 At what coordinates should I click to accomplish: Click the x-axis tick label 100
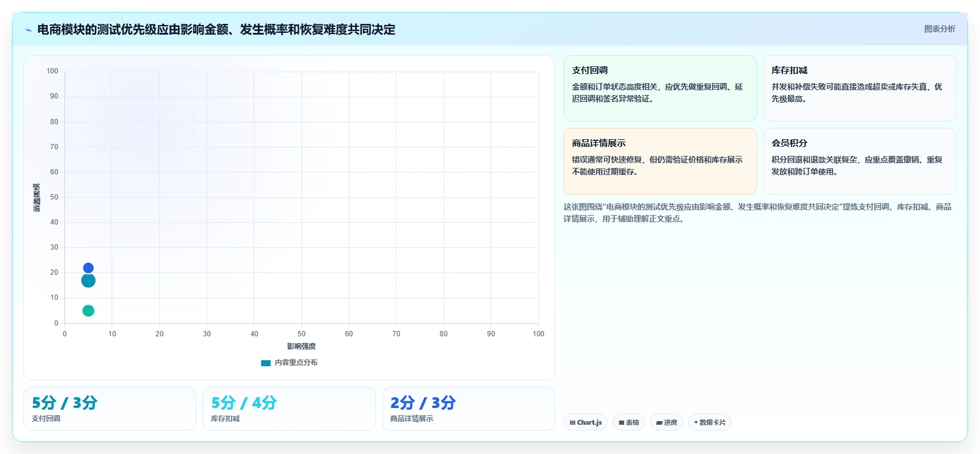[x=538, y=334]
